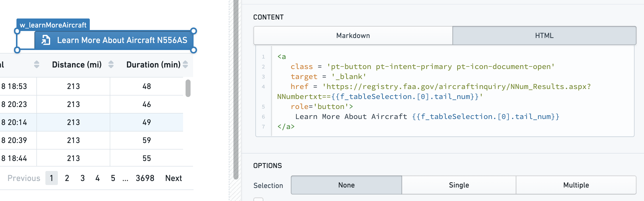Click Next in table pagination
The height and width of the screenshot is (201, 644).
pyautogui.click(x=174, y=178)
